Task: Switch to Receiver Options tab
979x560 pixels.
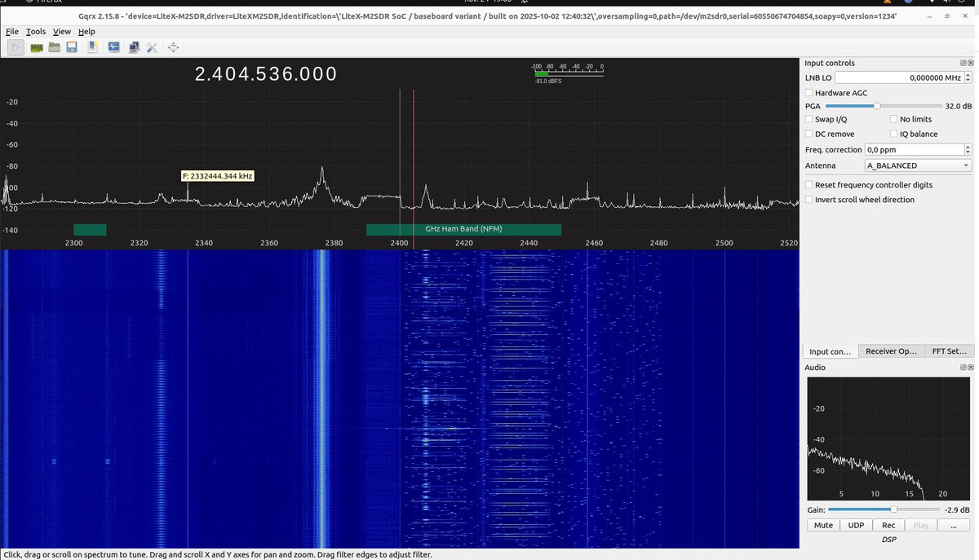Action: pyautogui.click(x=891, y=351)
